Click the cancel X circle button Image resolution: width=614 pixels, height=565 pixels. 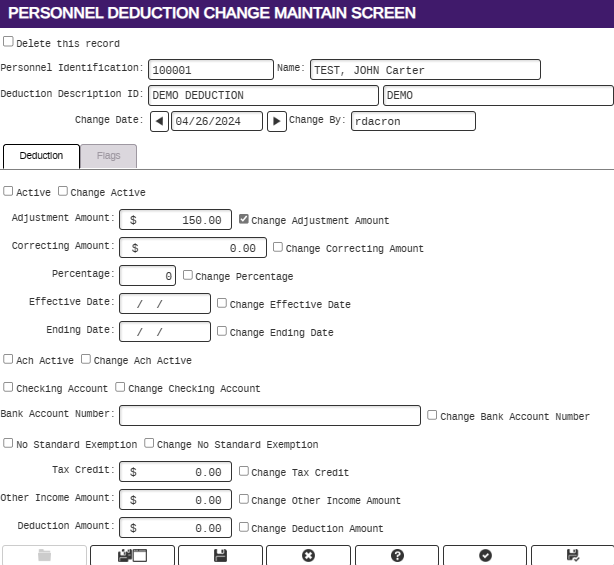pos(309,555)
